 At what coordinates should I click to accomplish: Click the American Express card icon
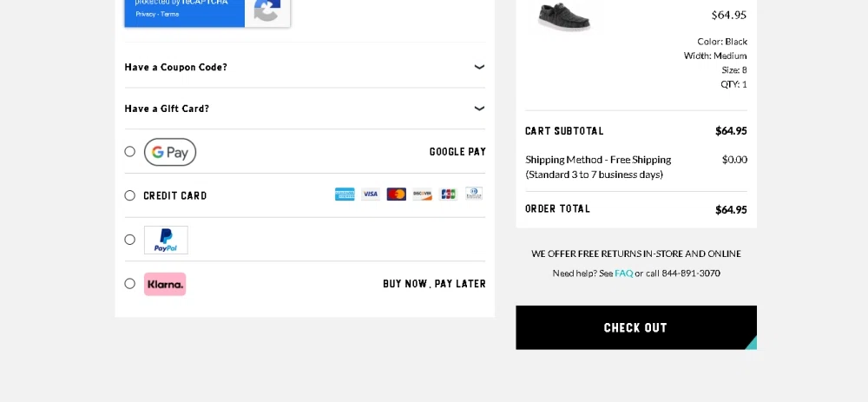coord(345,194)
